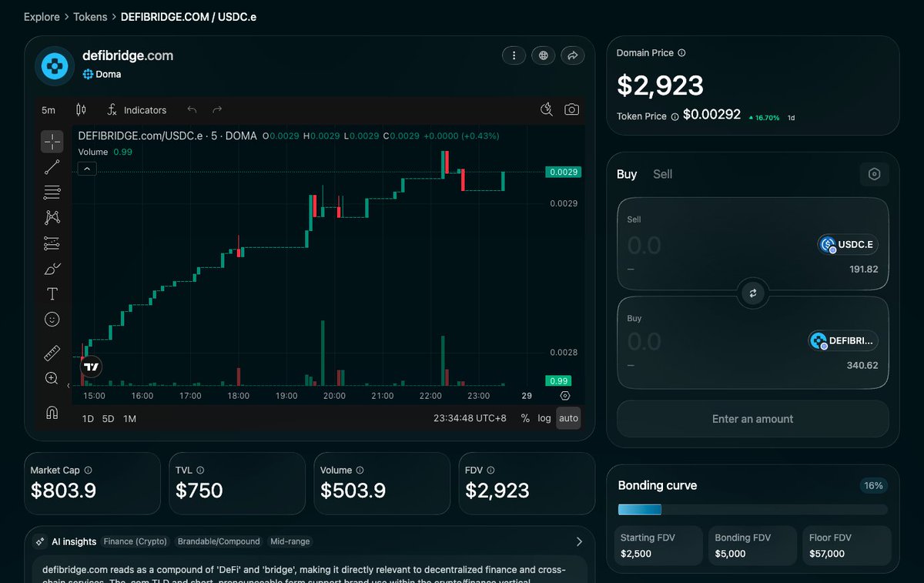This screenshot has width=924, height=583.
Task: Click the DEFIBRIDGE balance 340.62
Action: pos(862,365)
